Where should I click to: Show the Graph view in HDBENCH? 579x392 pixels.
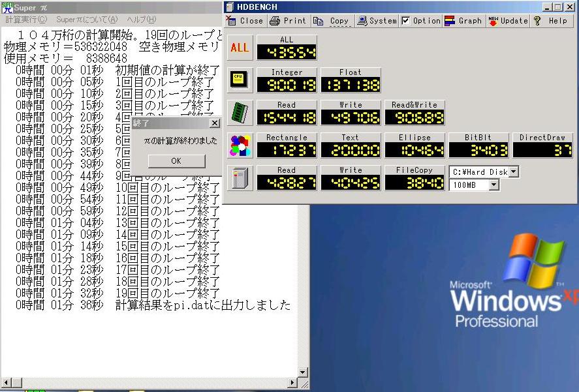point(464,21)
